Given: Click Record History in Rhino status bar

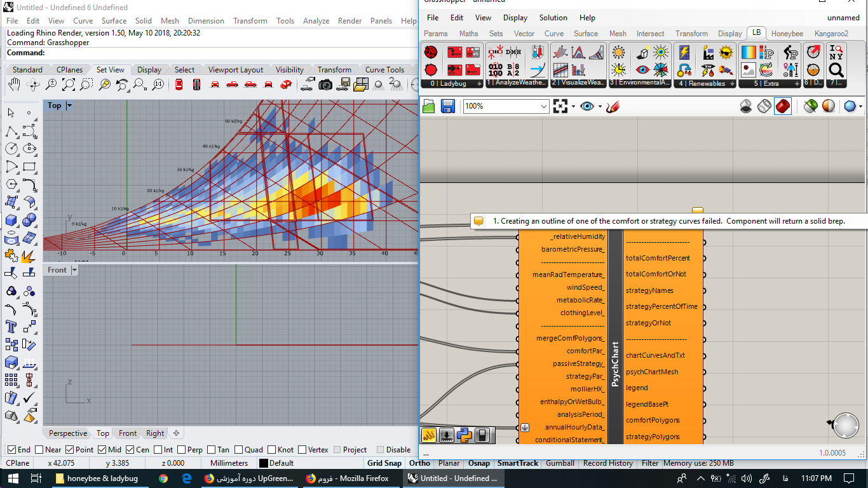Looking at the screenshot, I should tap(608, 463).
